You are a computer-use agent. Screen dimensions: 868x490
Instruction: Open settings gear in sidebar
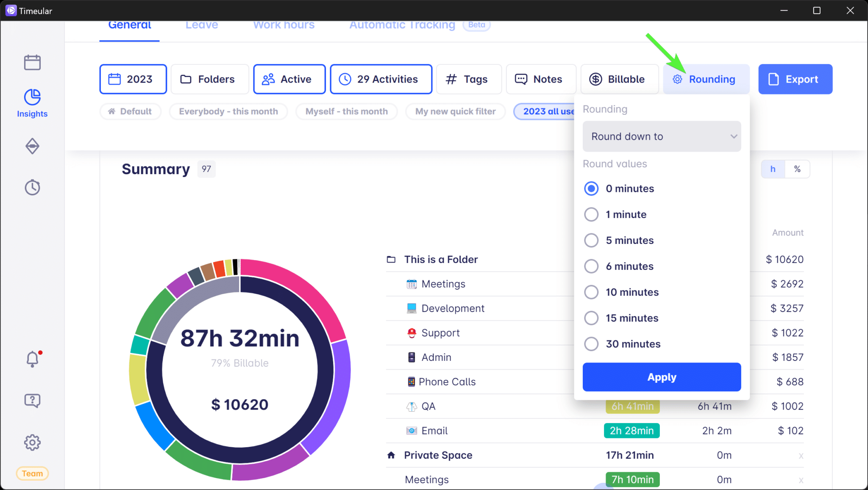[x=32, y=442]
